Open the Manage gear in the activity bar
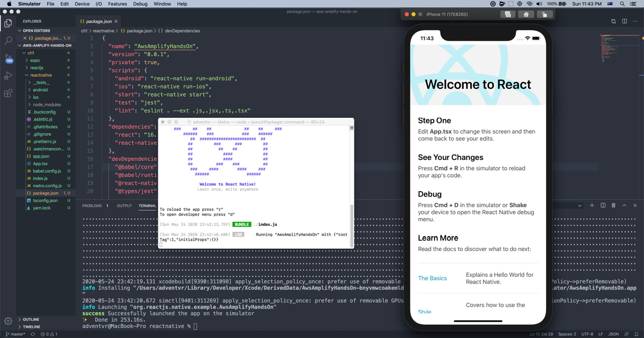The image size is (644, 338). click(x=8, y=321)
